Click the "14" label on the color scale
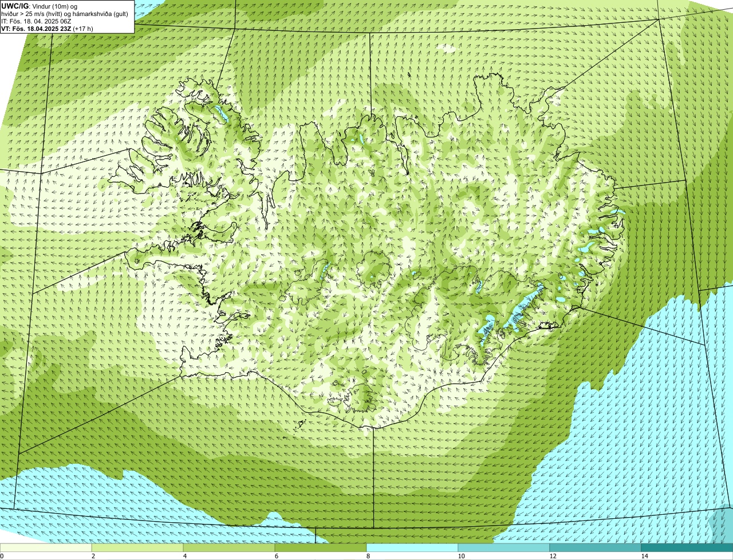This screenshot has width=733, height=560. point(644,556)
